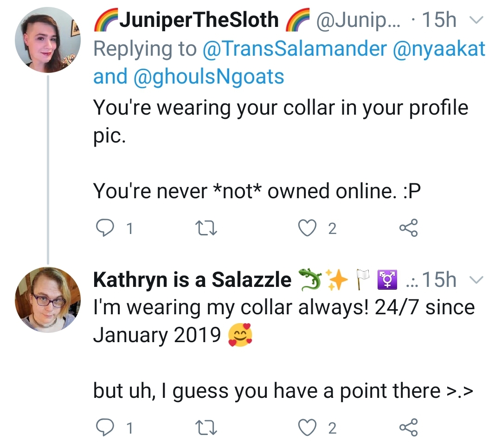Click the @Junip... handle
Viewport: 501px width, 448px height.
(358, 20)
